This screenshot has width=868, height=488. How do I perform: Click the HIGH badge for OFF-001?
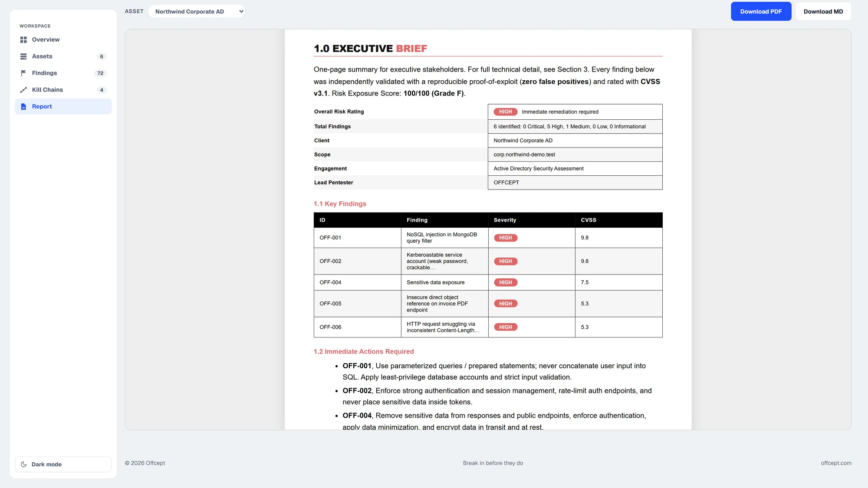click(x=505, y=238)
